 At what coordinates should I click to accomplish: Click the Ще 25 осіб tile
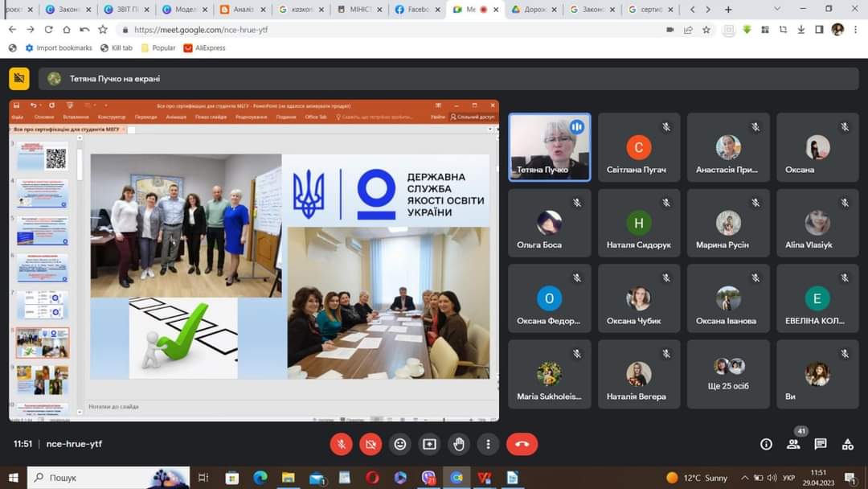point(728,374)
